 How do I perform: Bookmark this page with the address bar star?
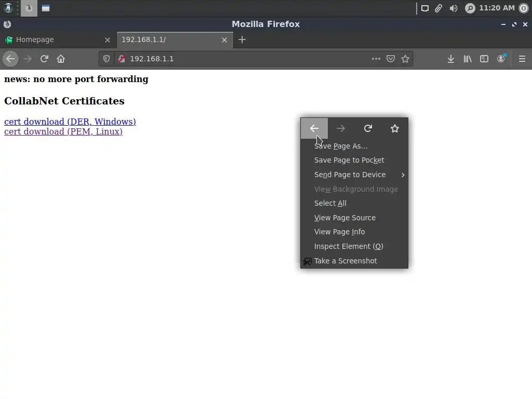click(405, 59)
